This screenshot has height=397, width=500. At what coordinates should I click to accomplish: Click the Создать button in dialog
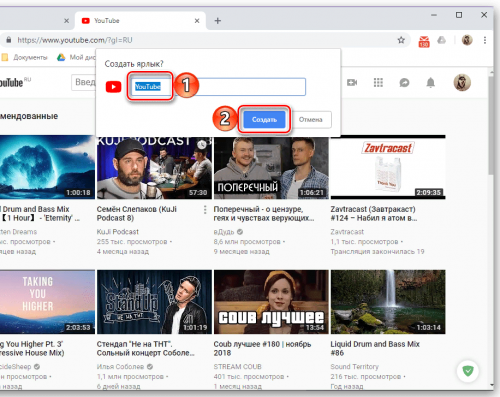coord(264,120)
